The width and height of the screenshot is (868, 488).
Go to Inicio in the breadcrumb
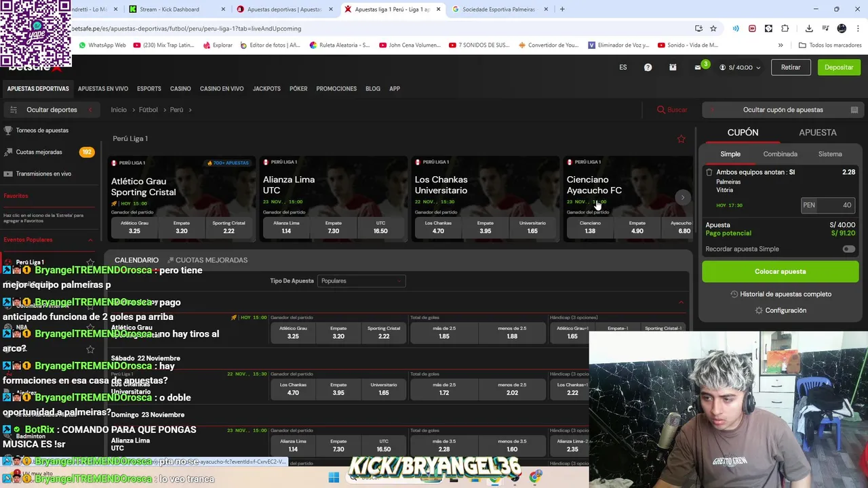coord(119,110)
